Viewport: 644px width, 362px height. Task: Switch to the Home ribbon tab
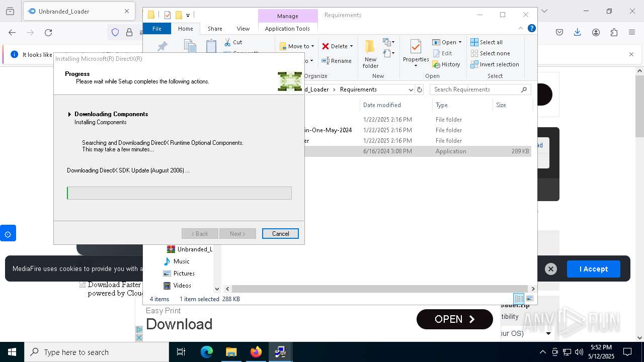pos(185,29)
